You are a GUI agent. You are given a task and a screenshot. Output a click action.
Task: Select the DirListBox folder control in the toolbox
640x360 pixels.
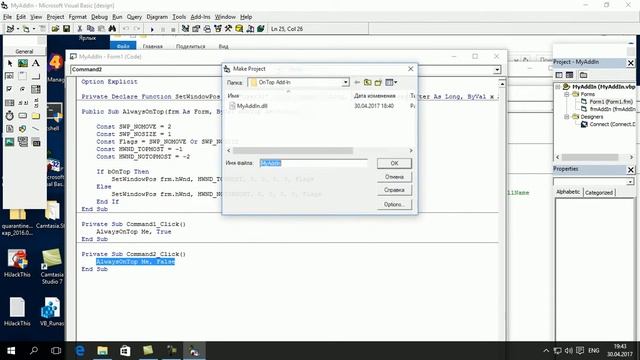(36, 116)
